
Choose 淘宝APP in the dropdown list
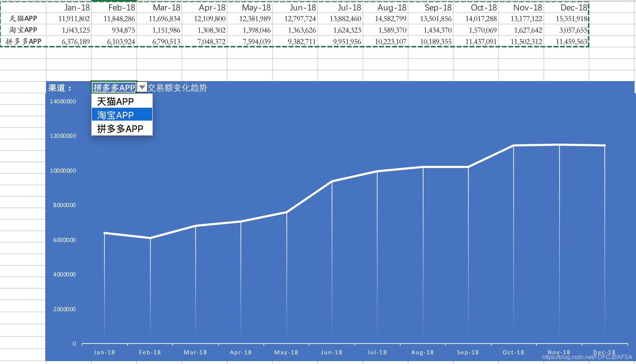[x=122, y=115]
